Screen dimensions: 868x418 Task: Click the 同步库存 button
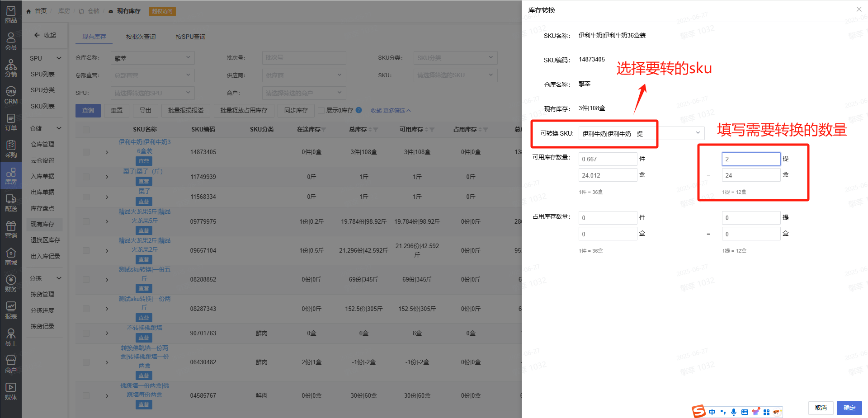(x=296, y=110)
